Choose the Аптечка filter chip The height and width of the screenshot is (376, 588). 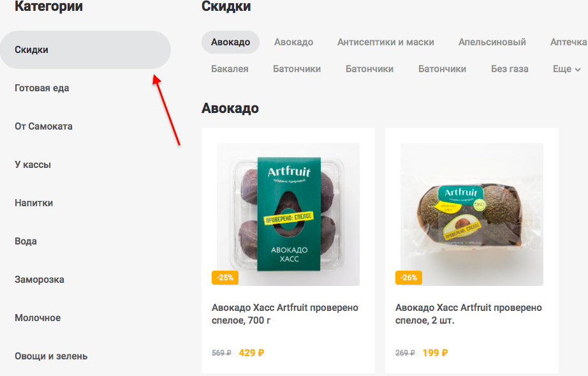pyautogui.click(x=568, y=42)
